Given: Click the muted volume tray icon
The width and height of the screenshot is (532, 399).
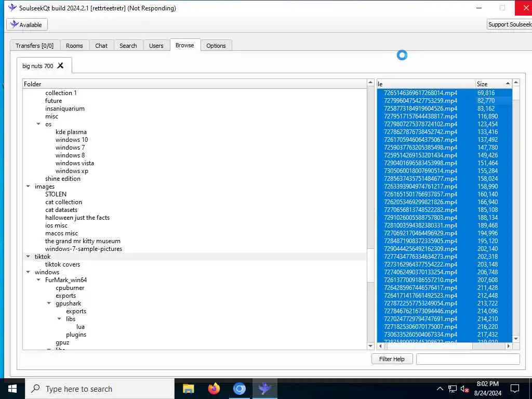Looking at the screenshot, I should click(465, 389).
